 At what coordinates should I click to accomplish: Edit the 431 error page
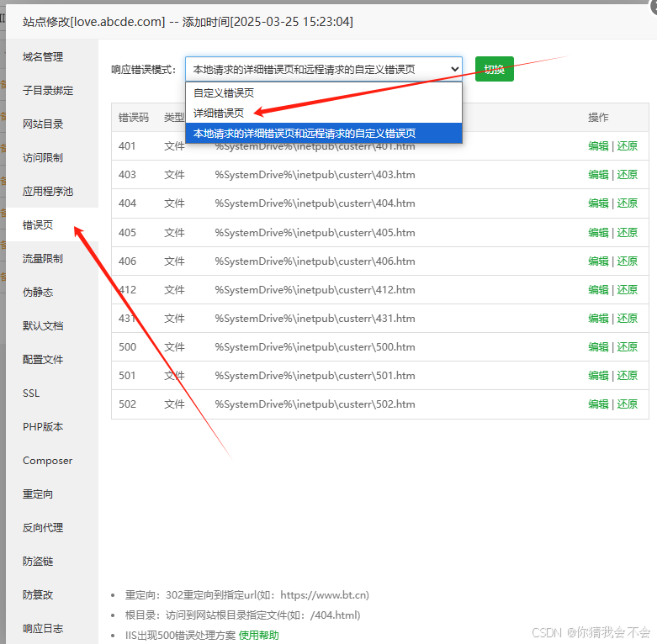[598, 319]
